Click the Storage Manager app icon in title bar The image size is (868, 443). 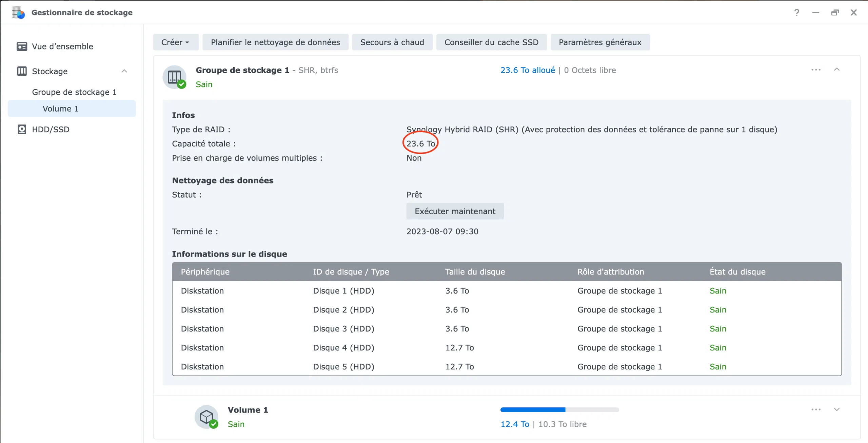[x=18, y=13]
